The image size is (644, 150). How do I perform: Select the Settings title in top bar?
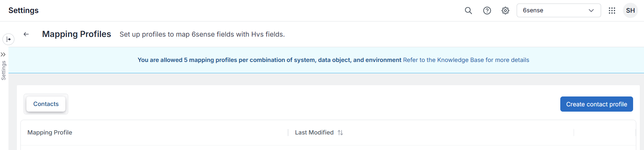tap(24, 11)
